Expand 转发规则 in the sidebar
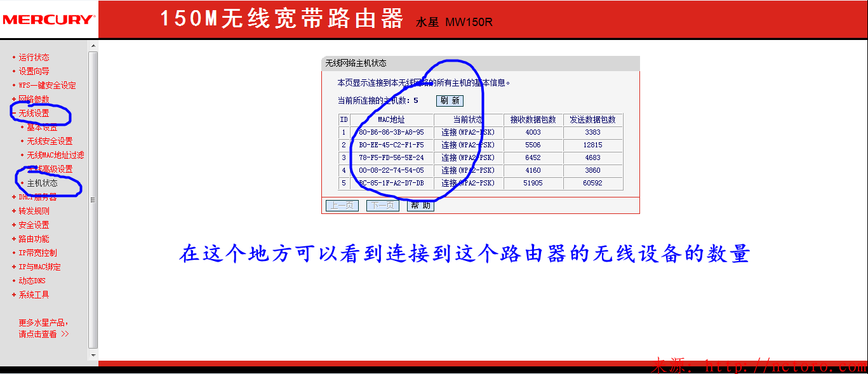Image resolution: width=868 pixels, height=374 pixels. pyautogui.click(x=34, y=211)
